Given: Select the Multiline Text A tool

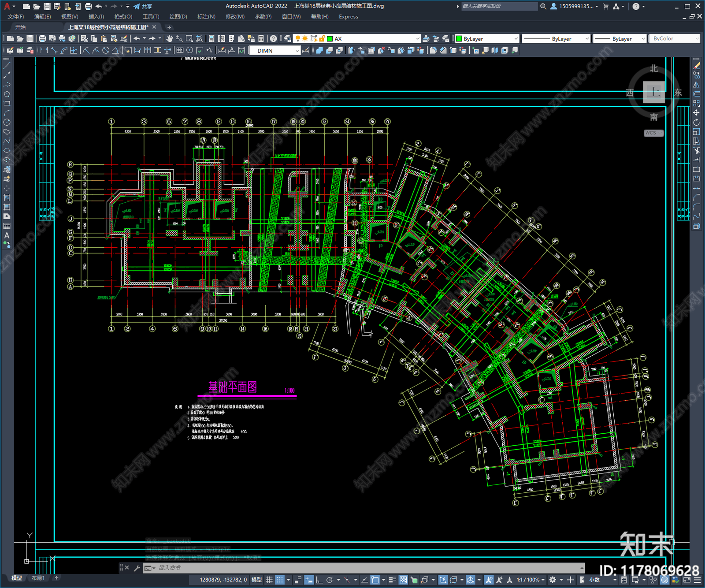Looking at the screenshot, I should [7, 235].
